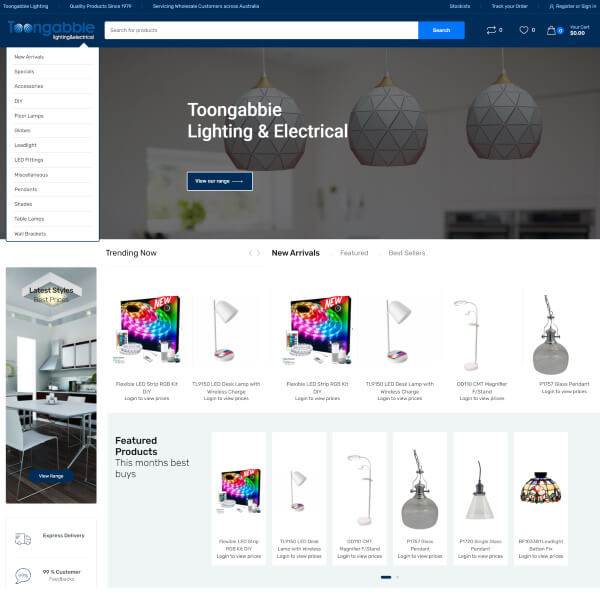Open the shopping cart bag icon
600x600 pixels.
[x=551, y=30]
